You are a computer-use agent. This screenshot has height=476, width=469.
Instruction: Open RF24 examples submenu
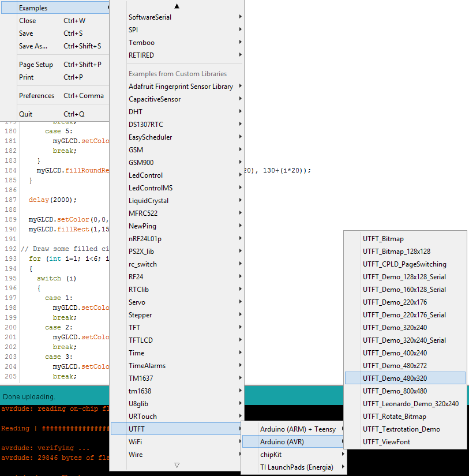[177, 277]
